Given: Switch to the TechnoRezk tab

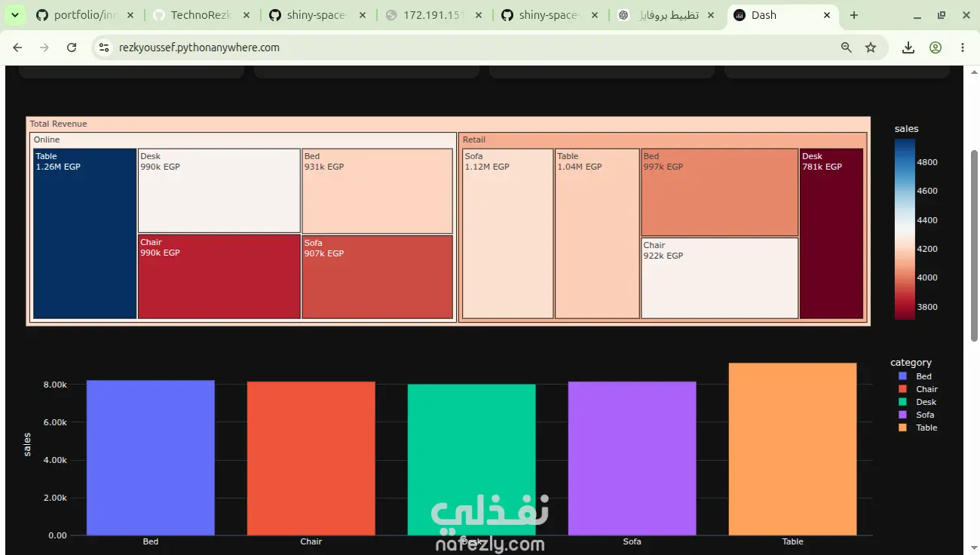Looking at the screenshot, I should pos(201,15).
